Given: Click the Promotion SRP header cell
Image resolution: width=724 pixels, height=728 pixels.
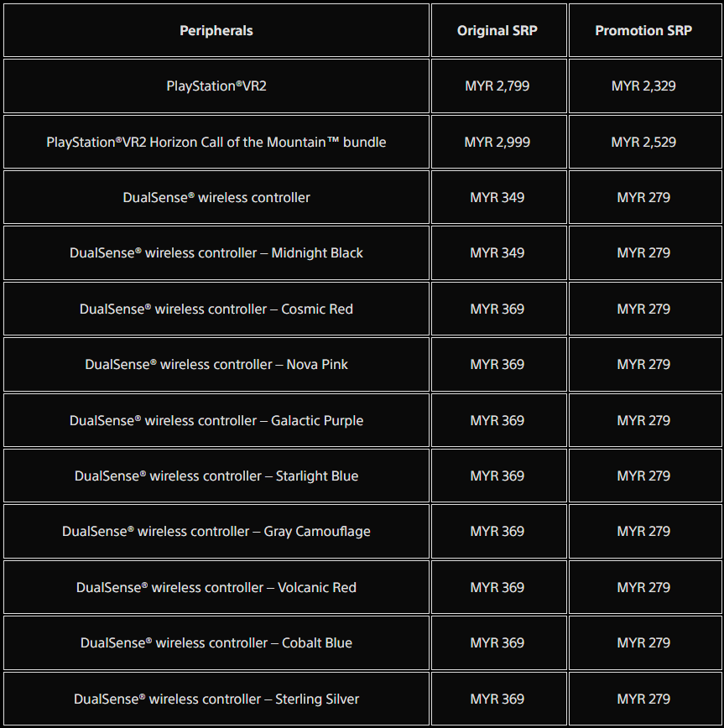Looking at the screenshot, I should click(645, 31).
